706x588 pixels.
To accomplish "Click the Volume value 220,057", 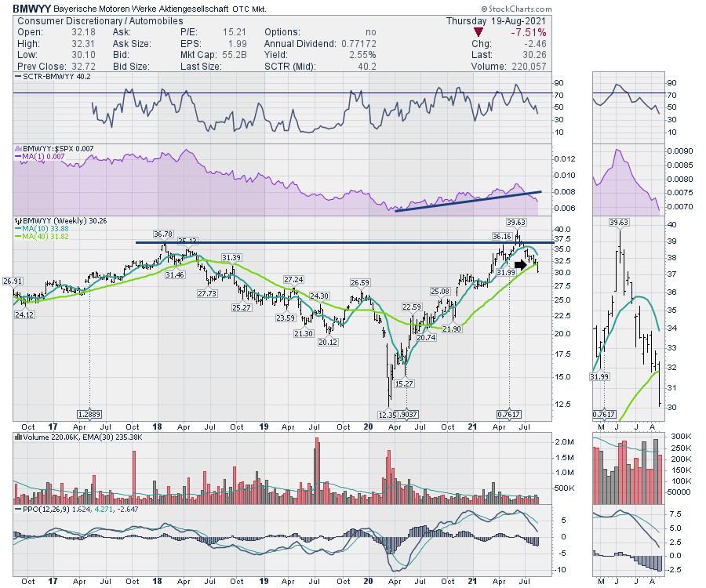I will 529,67.
